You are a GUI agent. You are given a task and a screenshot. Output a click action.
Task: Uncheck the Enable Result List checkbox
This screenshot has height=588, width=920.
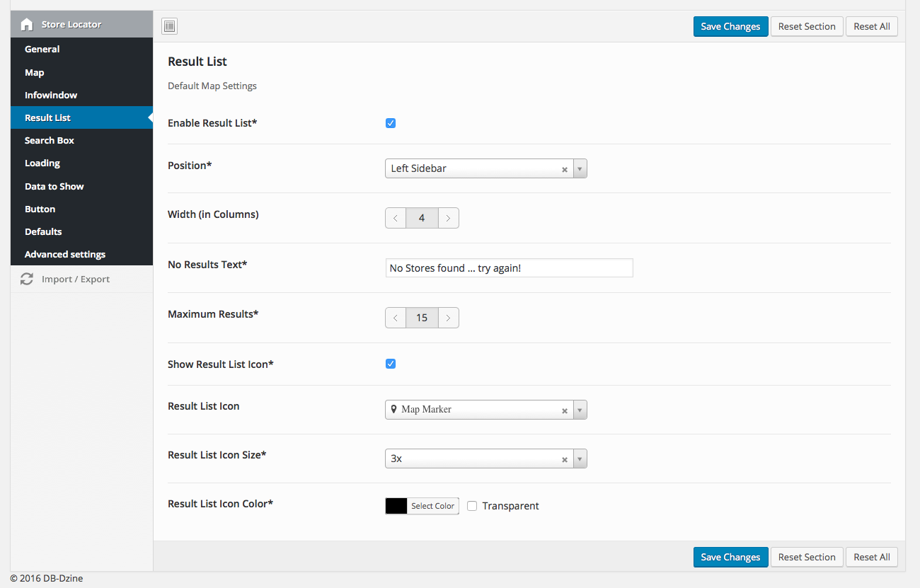coord(391,123)
